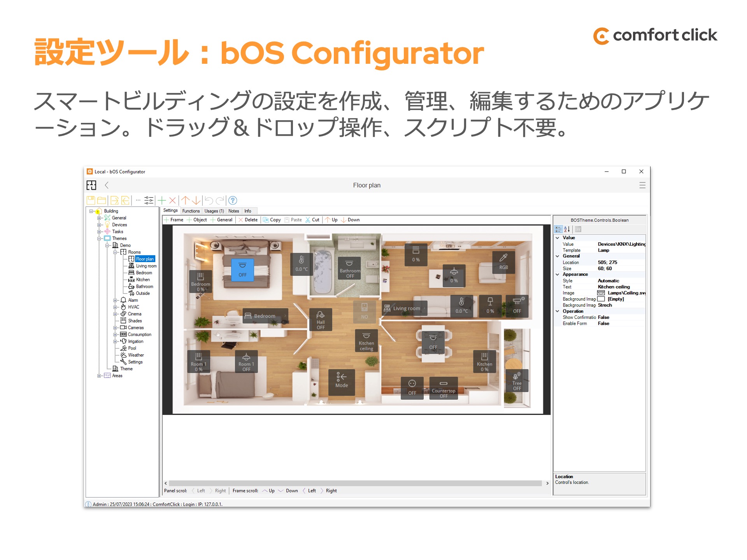747x560 pixels.
Task: Click the green plus Add icon in main toolbar
Action: coord(162,200)
